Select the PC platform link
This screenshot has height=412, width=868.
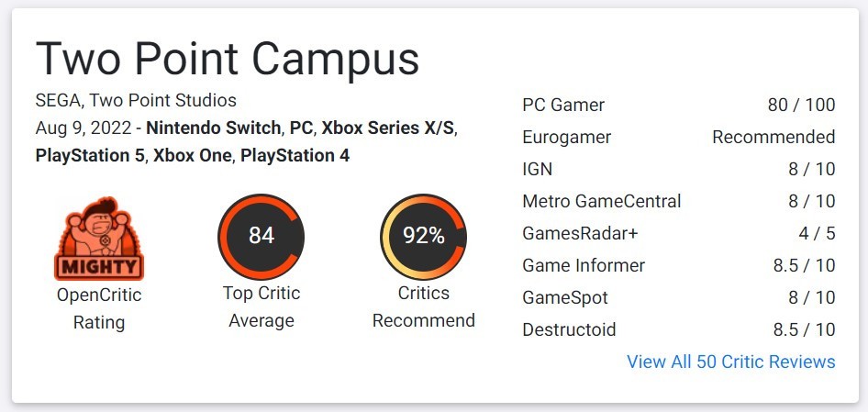[302, 128]
